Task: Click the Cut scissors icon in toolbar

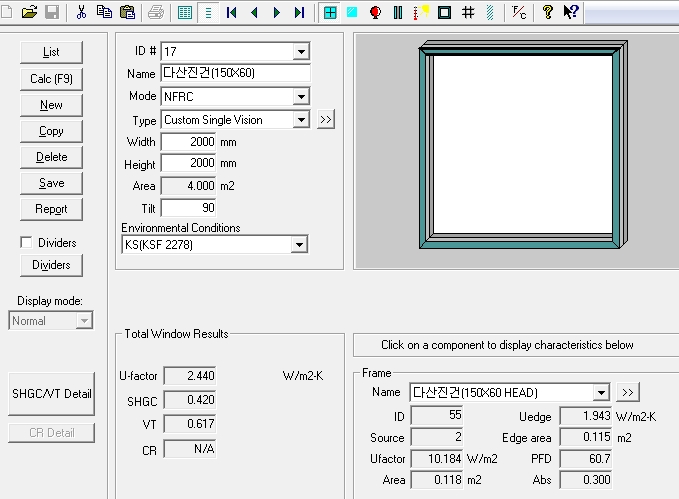Action: pyautogui.click(x=81, y=12)
